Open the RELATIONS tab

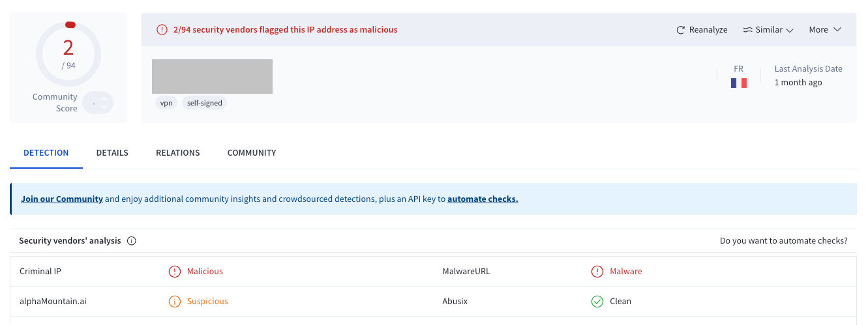[x=178, y=153]
